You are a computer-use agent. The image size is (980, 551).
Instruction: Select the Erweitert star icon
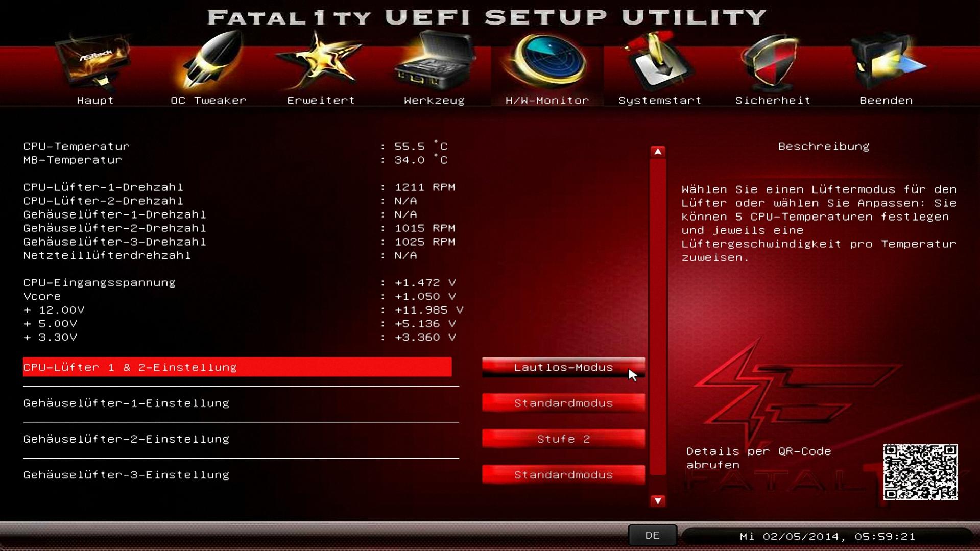coord(321,60)
